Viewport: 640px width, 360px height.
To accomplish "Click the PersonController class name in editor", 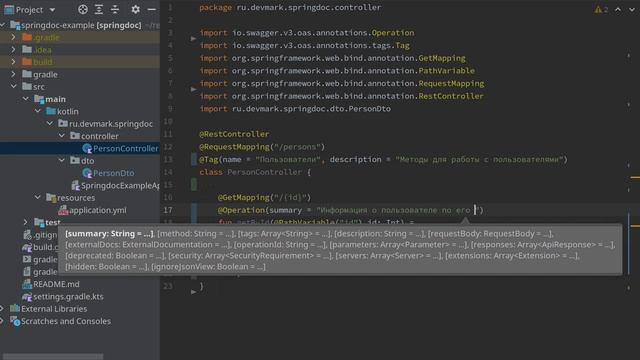I will pos(264,172).
